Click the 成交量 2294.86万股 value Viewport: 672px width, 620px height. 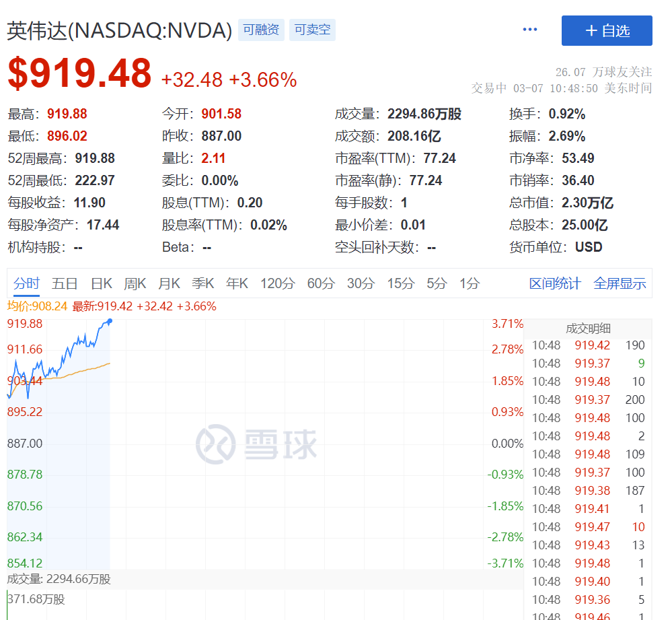point(424,114)
